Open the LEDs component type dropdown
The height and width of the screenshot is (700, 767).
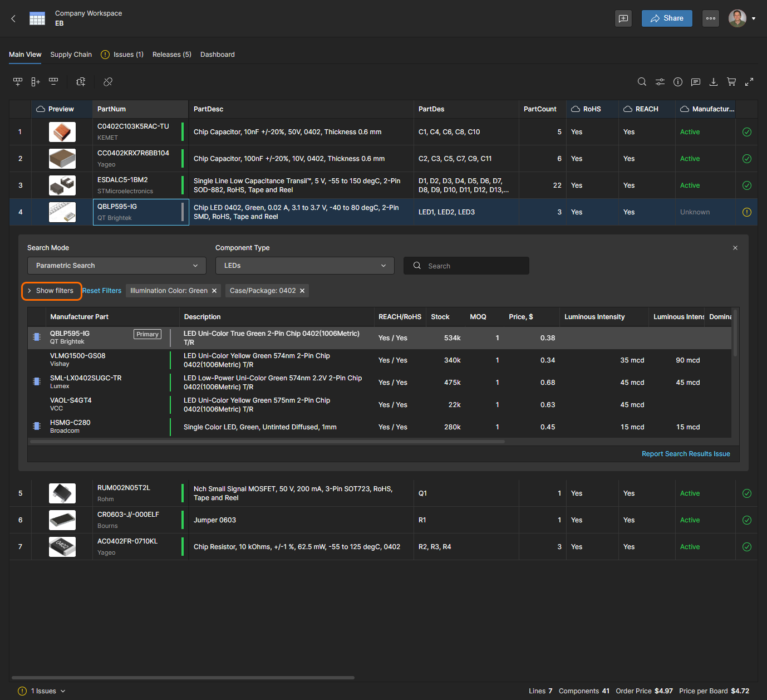pyautogui.click(x=304, y=266)
